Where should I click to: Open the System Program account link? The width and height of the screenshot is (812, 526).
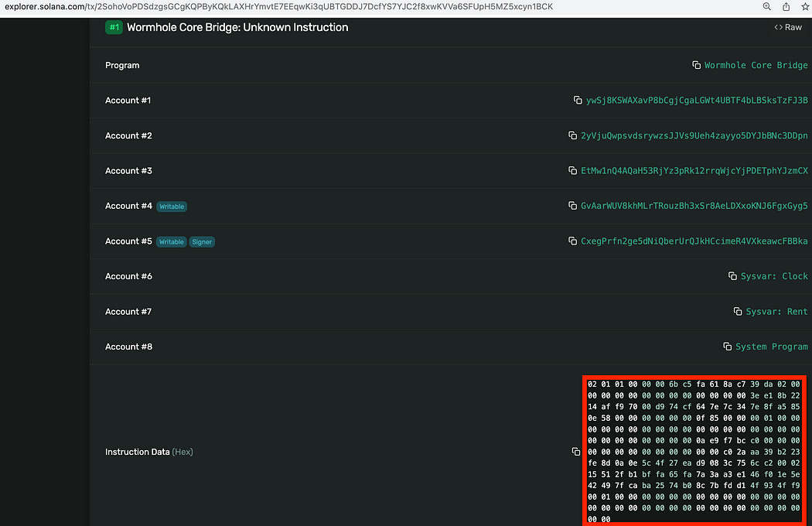pyautogui.click(x=772, y=347)
